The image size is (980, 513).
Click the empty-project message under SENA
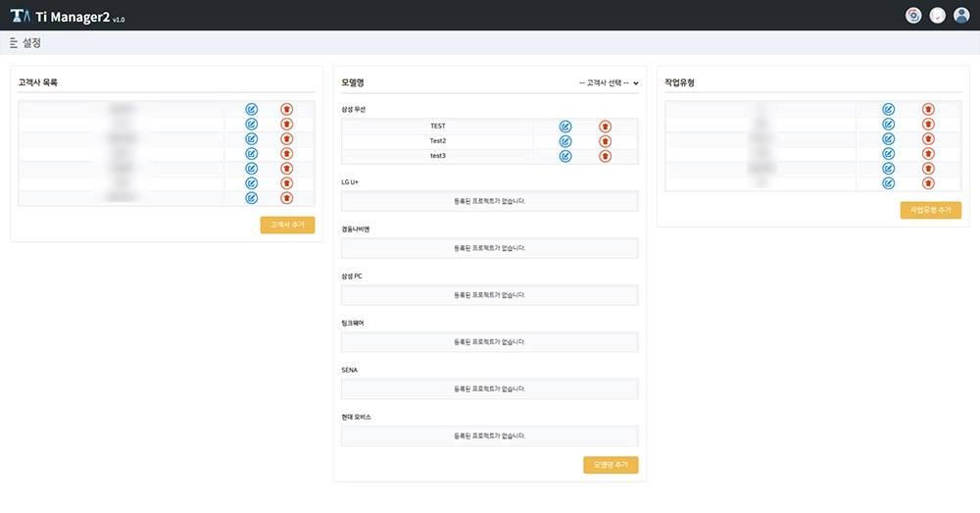coord(489,389)
